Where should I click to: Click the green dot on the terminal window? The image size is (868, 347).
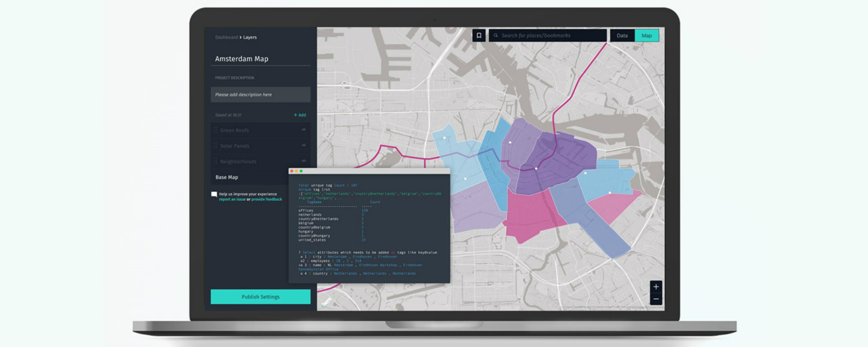pos(301,171)
